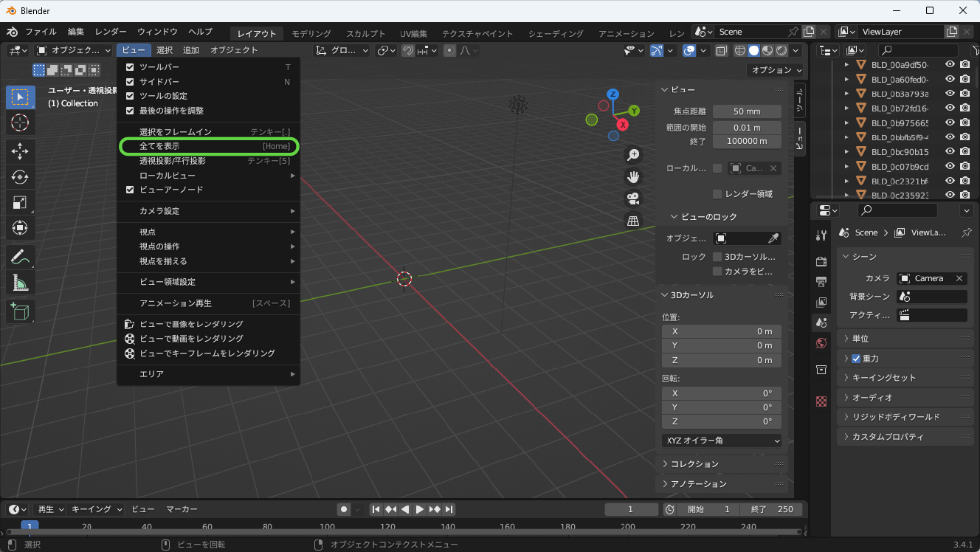Open the XYZ オイラー角 rotation mode dropdown
Screen dimensions: 980x552
coord(722,441)
